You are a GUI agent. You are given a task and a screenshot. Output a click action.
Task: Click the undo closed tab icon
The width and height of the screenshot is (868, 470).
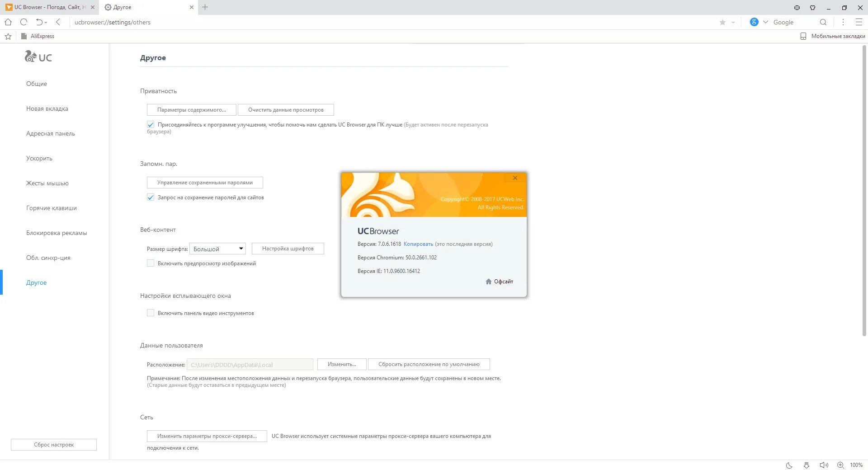(39, 22)
